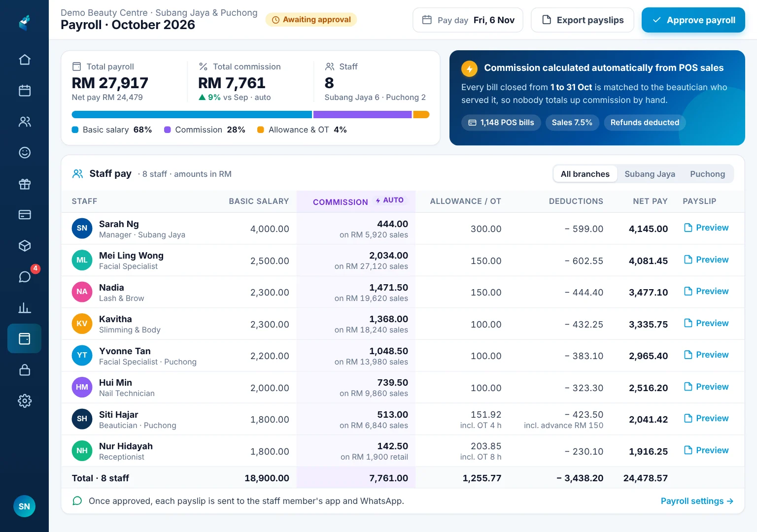Click the lightning bolt commission icon
Screen dimensions: 757x532
pos(469,69)
